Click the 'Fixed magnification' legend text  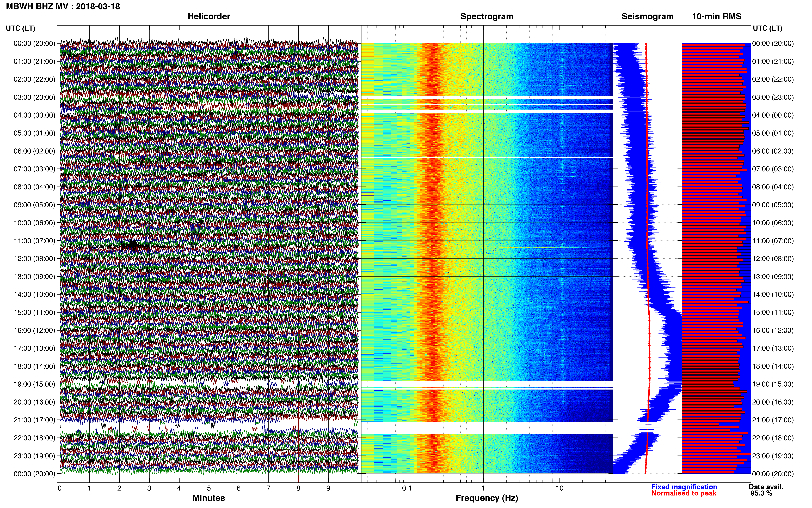pyautogui.click(x=684, y=487)
